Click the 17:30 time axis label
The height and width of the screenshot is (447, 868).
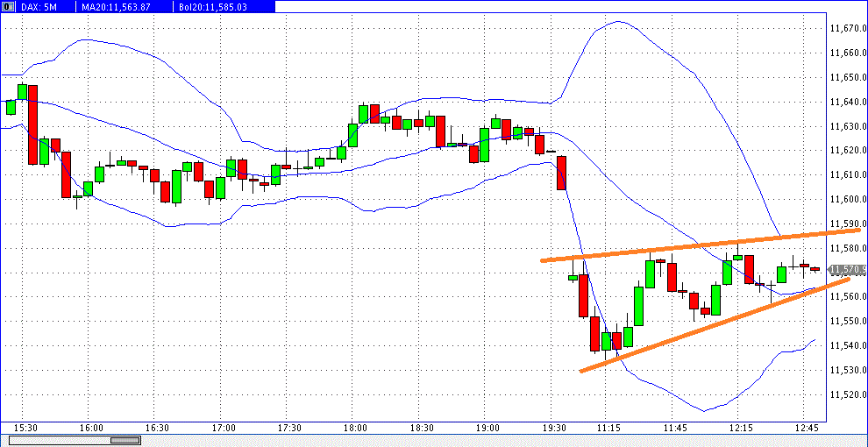click(x=289, y=429)
